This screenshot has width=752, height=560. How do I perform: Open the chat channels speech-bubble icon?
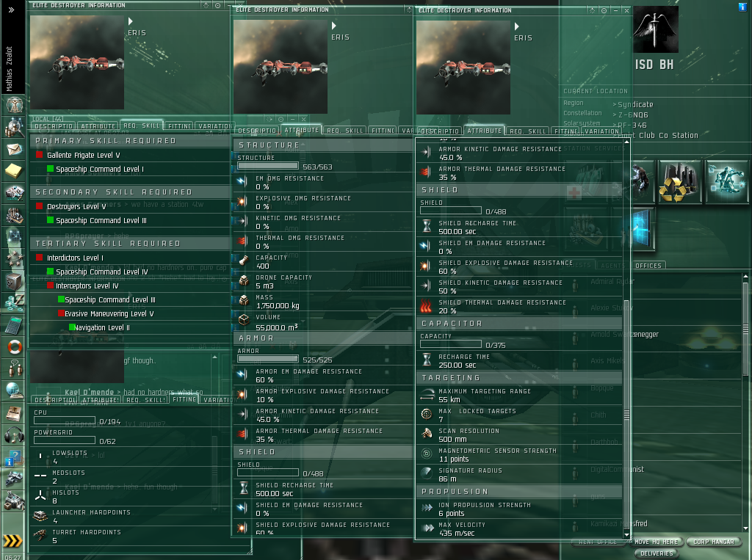click(x=14, y=368)
